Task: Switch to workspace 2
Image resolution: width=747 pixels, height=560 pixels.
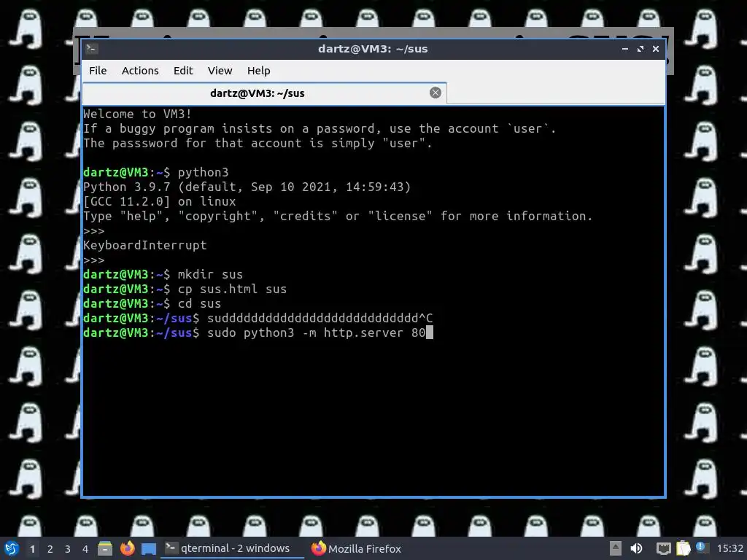Action: pos(50,549)
